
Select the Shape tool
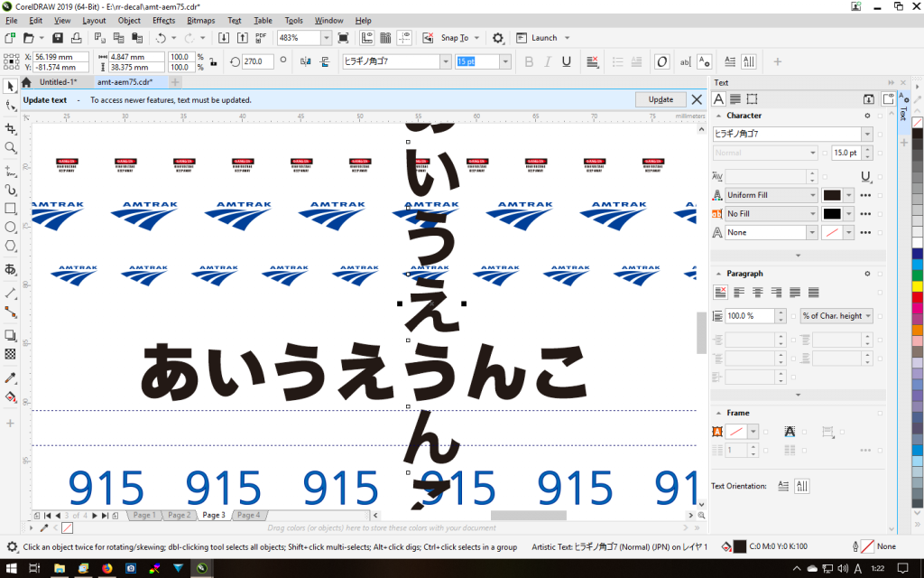click(10, 105)
